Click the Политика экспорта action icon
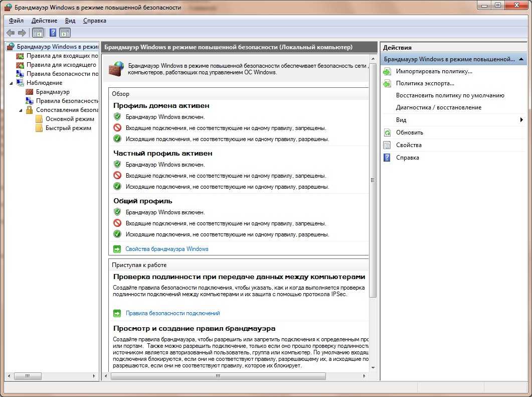This screenshot has width=532, height=397. 387,83
